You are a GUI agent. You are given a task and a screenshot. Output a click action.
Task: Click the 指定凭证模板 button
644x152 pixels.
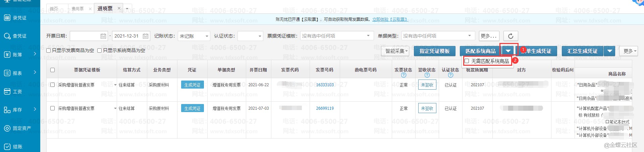(x=434, y=51)
